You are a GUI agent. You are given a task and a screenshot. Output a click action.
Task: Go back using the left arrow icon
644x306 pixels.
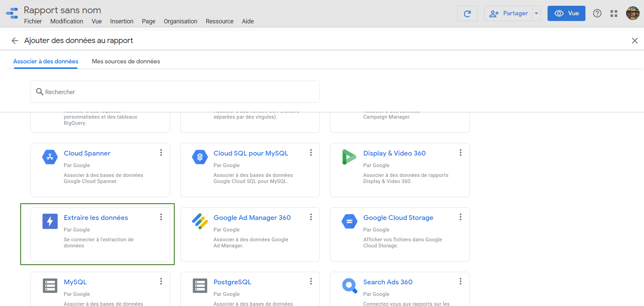pyautogui.click(x=15, y=41)
